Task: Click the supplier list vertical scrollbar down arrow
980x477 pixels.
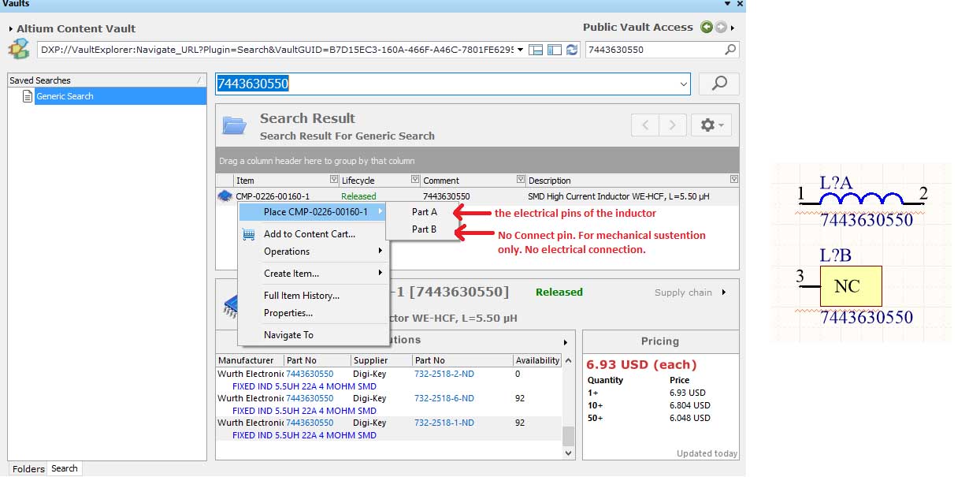Action: (x=568, y=453)
